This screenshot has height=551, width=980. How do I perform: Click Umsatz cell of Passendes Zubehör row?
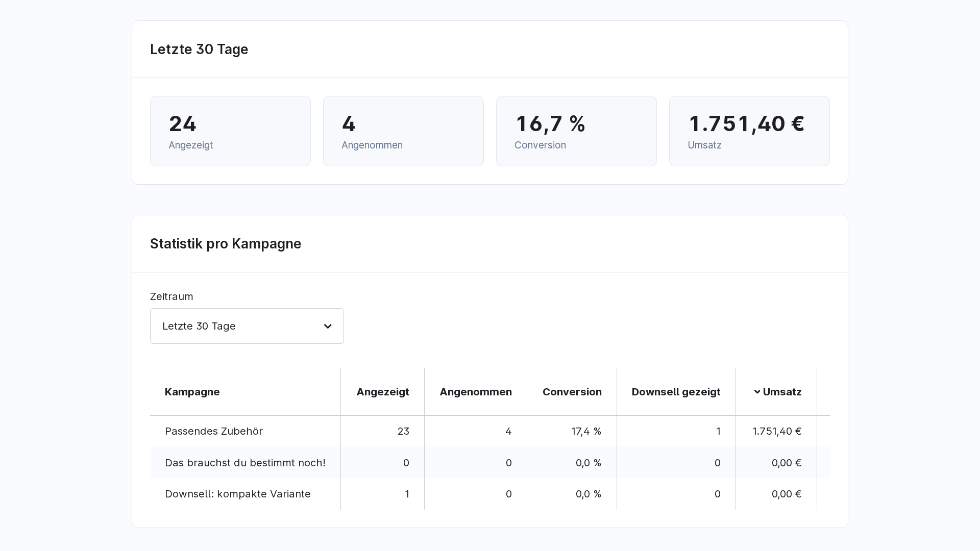777,431
